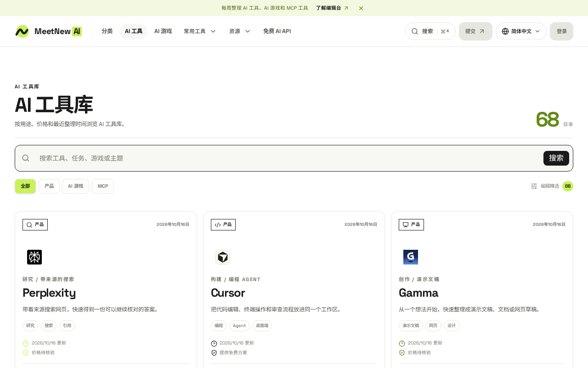Screen dimensions: 588x368
Task: Go to AI 工具 in the navigation bar
Action: (134, 31)
